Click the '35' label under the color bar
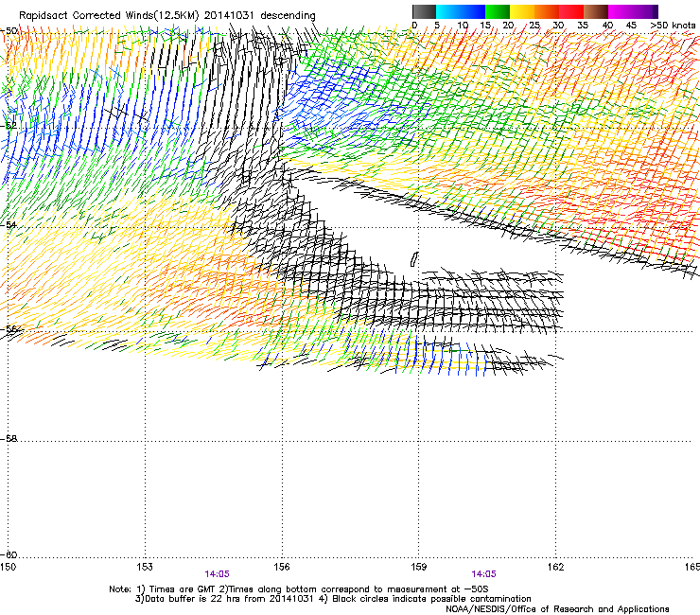Image resolution: width=700 pixels, height=615 pixels. pyautogui.click(x=583, y=26)
